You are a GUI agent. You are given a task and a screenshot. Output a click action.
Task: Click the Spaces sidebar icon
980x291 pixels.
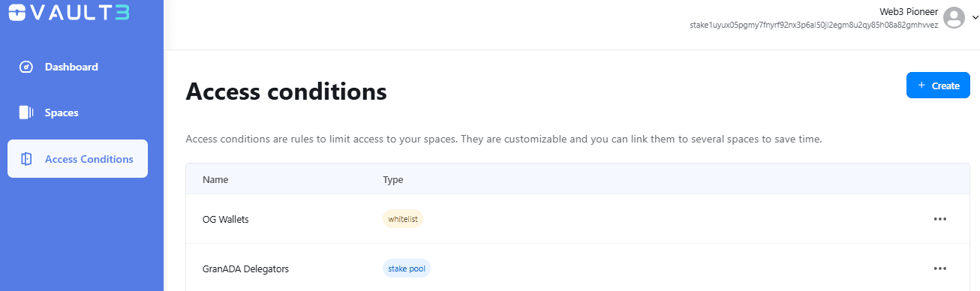click(26, 112)
